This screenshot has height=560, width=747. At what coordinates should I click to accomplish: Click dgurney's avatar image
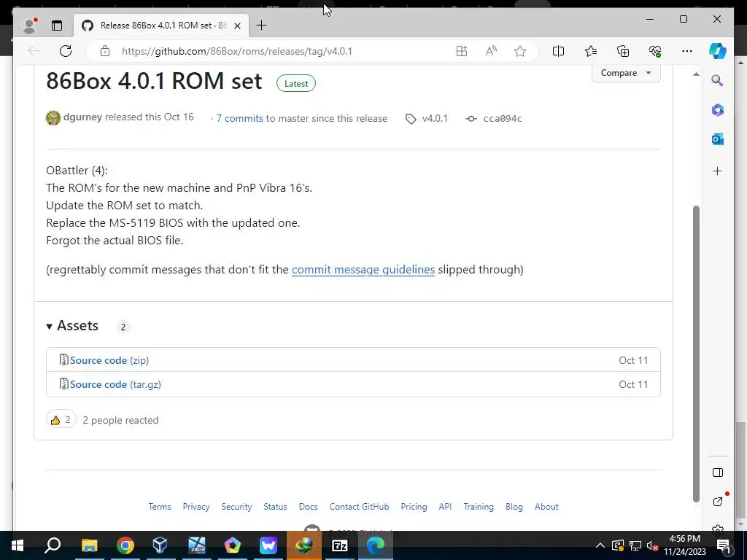click(x=53, y=117)
